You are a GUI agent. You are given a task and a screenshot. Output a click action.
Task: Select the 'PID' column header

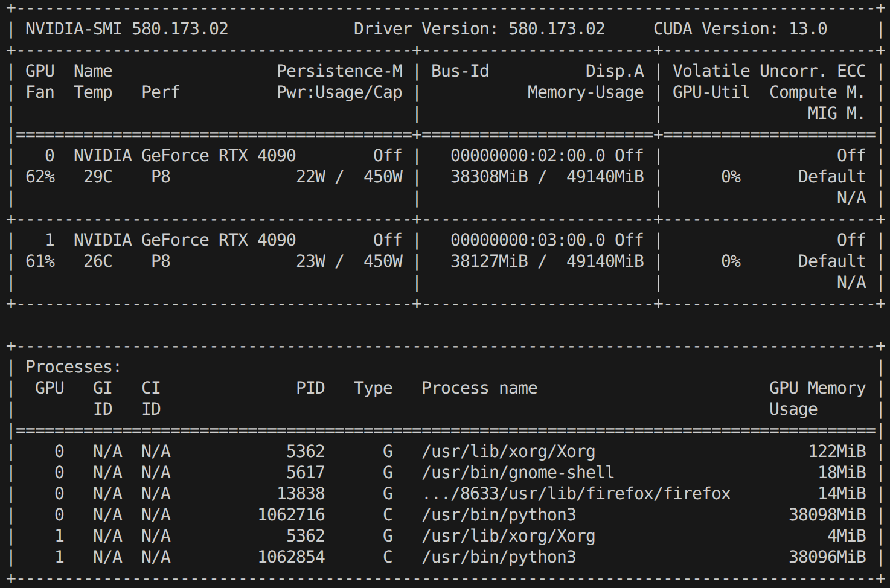coord(310,388)
